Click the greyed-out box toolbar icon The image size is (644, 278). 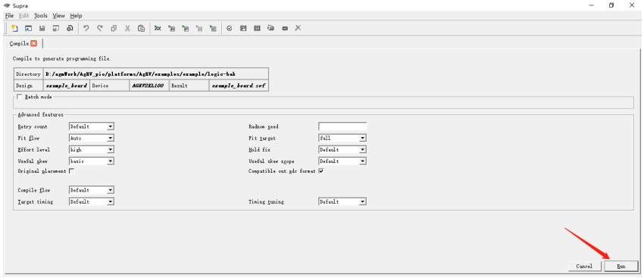(x=199, y=28)
